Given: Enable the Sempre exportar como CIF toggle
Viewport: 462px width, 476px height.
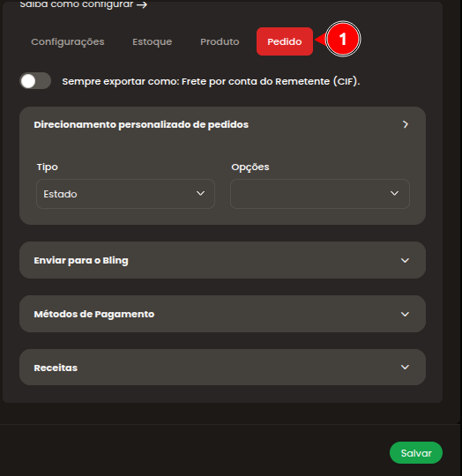Looking at the screenshot, I should [x=35, y=81].
